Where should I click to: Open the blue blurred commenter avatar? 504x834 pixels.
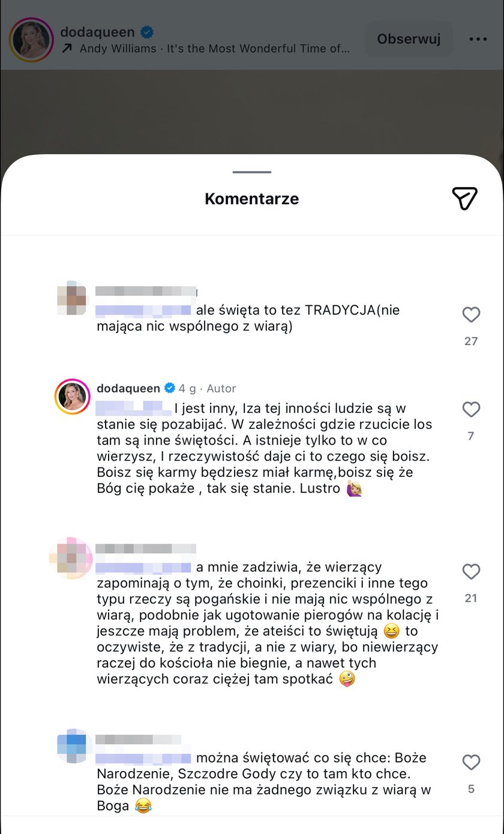[x=73, y=745]
